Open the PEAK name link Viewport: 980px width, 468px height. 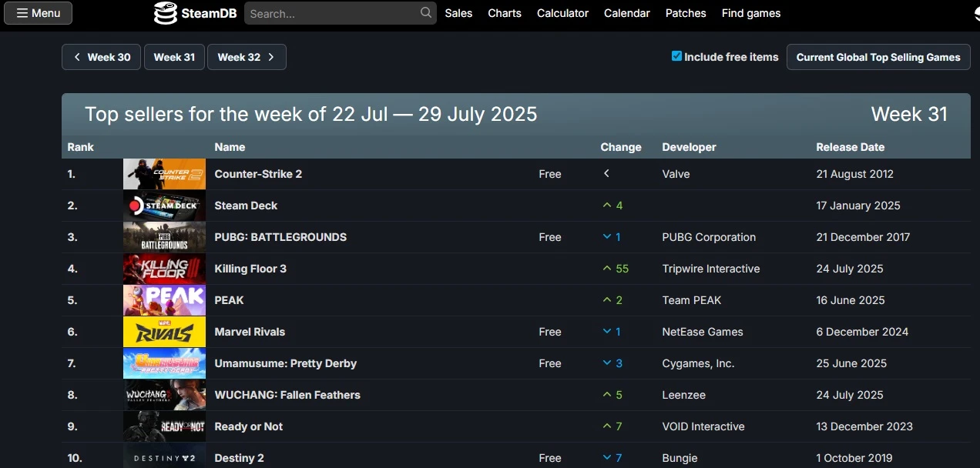[229, 300]
